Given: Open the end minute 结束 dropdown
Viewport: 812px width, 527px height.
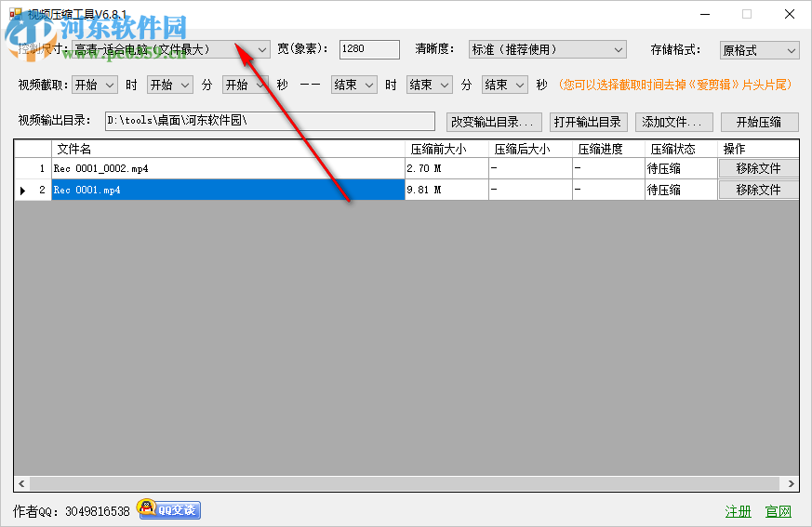Looking at the screenshot, I should [x=430, y=85].
